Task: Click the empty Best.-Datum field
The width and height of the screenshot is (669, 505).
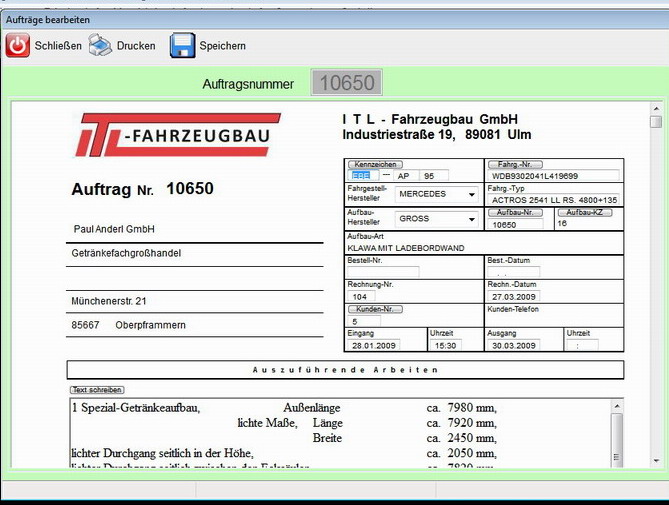Action: [514, 272]
